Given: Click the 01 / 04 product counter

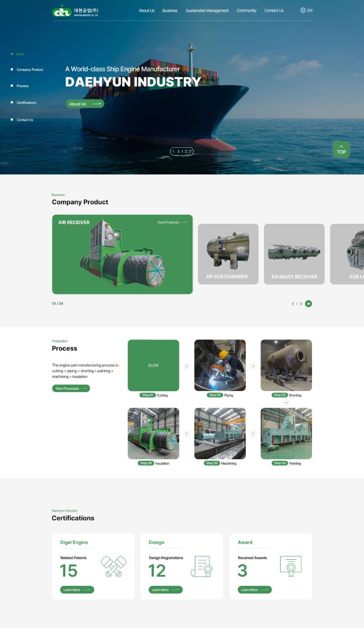Looking at the screenshot, I should pyautogui.click(x=57, y=304).
